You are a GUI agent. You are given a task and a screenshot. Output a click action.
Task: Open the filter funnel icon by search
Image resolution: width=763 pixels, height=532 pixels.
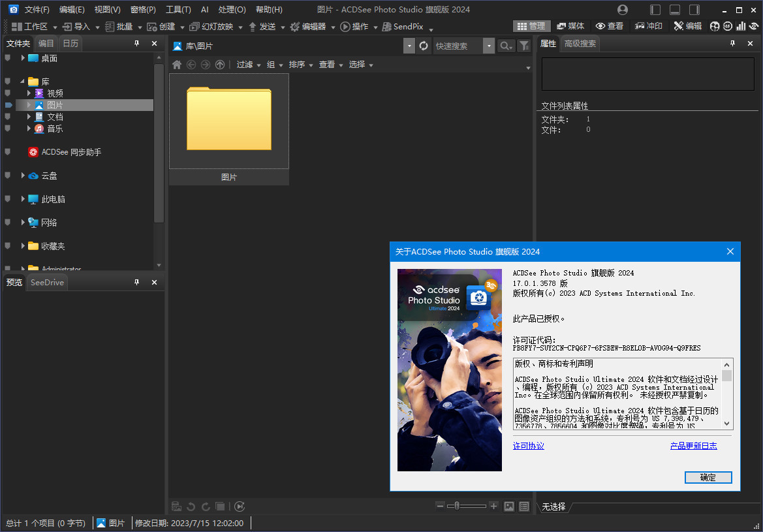523,46
